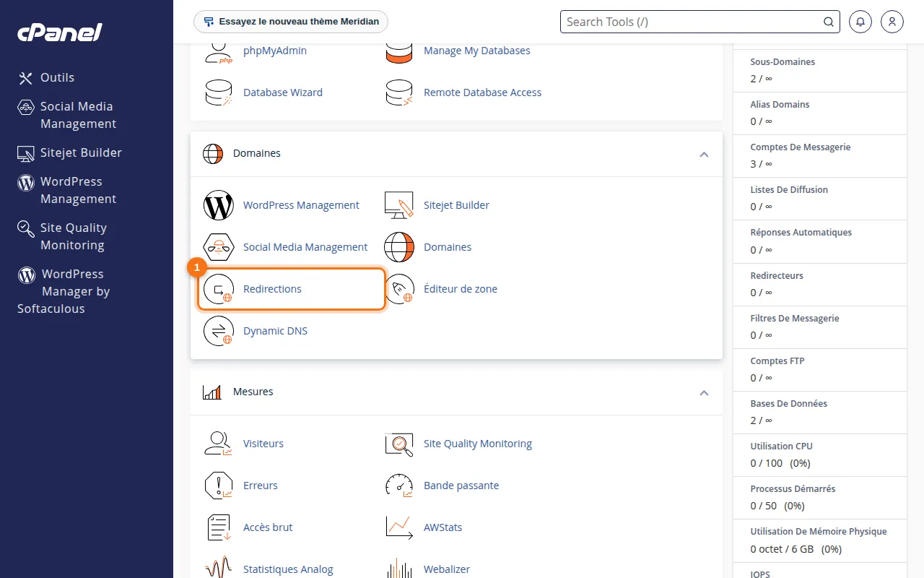Image resolution: width=924 pixels, height=578 pixels.
Task: Click the Sous-Domaines statistic label
Action: click(783, 62)
